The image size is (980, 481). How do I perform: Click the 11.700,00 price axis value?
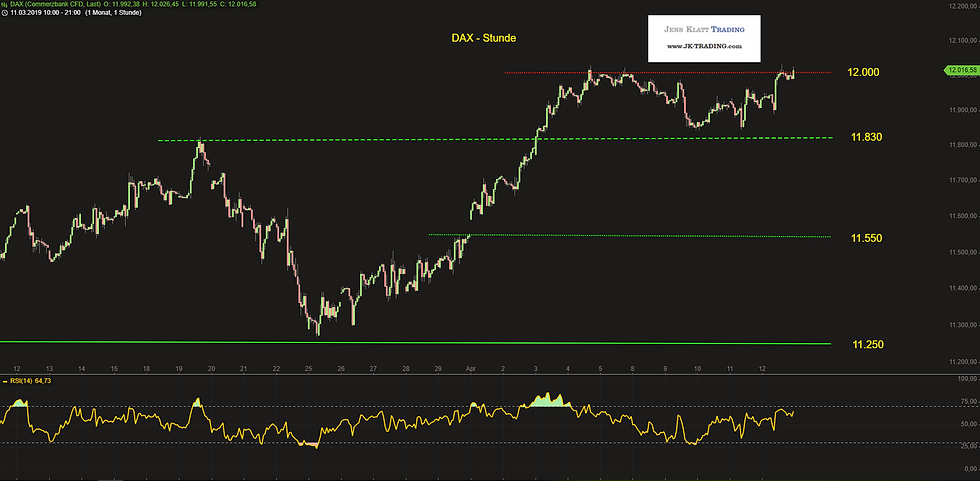(962, 181)
